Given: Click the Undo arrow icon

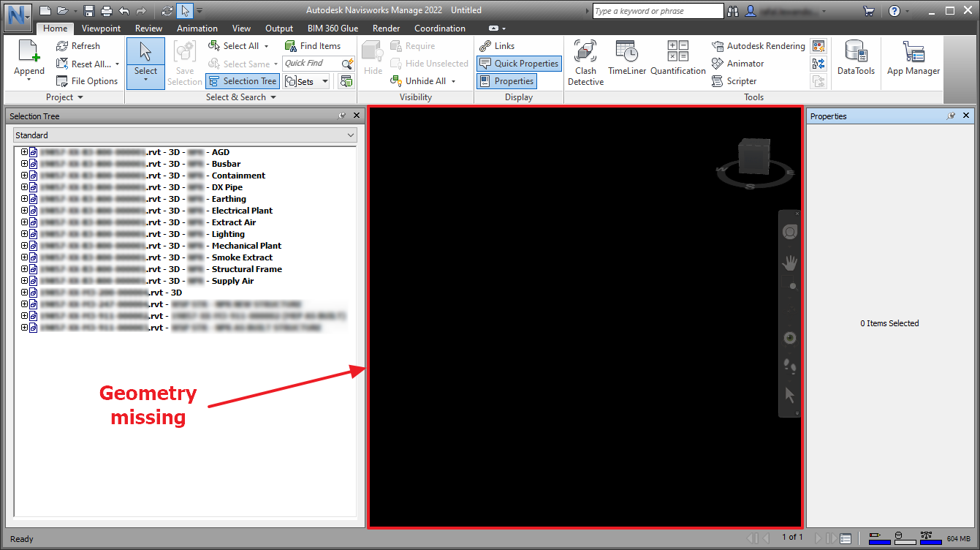Looking at the screenshot, I should tap(124, 11).
